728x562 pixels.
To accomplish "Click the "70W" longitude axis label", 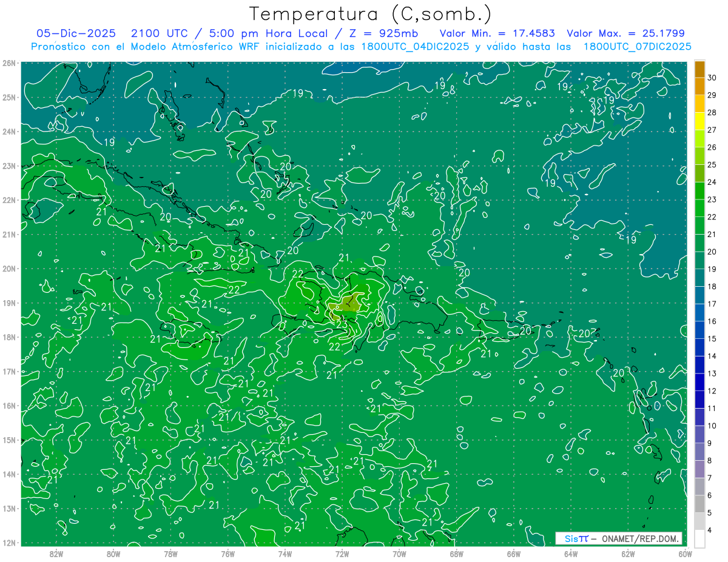I will coord(399,554).
